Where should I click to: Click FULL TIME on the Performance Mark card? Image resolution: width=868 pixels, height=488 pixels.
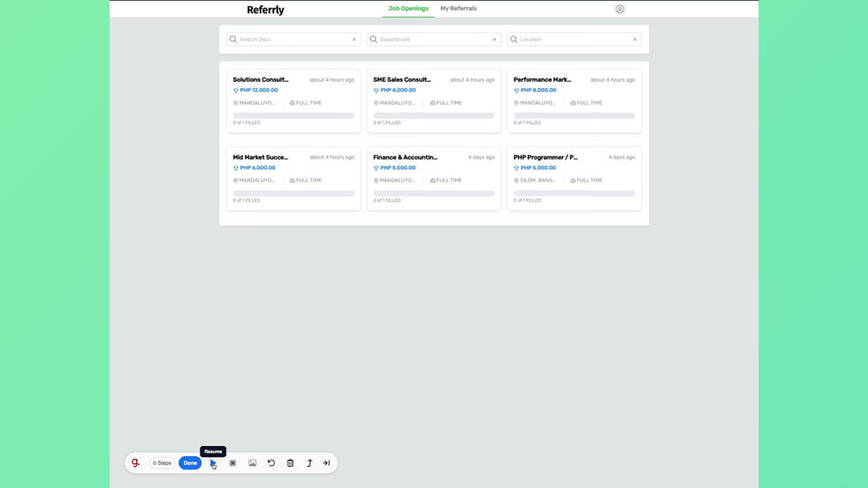tap(589, 103)
